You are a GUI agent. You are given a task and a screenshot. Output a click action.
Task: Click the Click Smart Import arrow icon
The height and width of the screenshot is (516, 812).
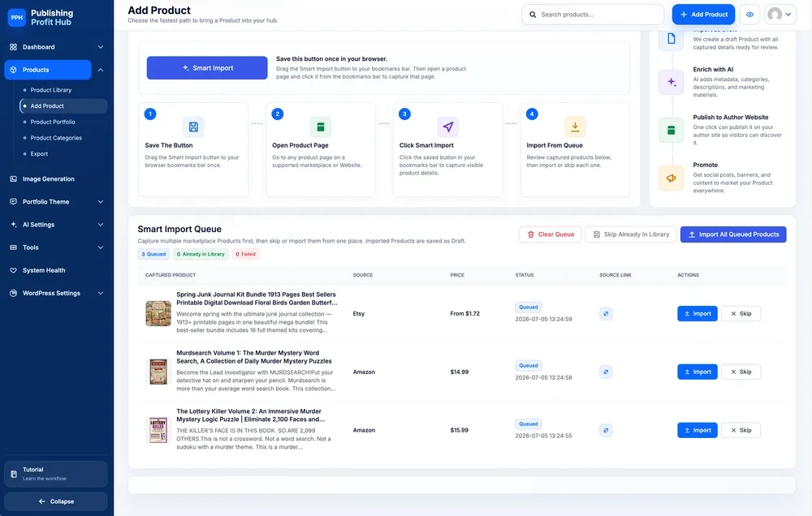(x=448, y=127)
